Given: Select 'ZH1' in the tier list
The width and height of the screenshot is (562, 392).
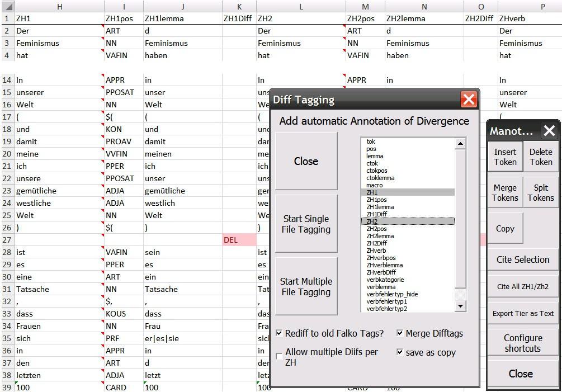Looking at the screenshot, I should 408,192.
